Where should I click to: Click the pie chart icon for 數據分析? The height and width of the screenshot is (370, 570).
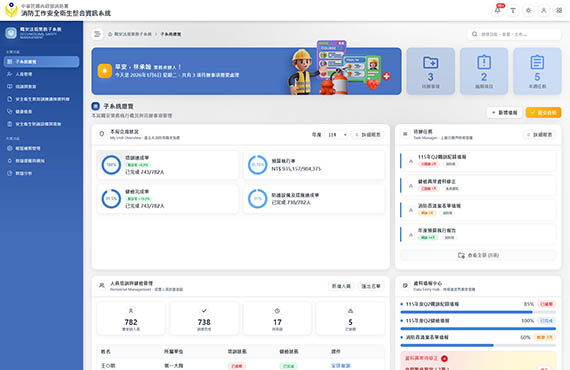(10, 173)
